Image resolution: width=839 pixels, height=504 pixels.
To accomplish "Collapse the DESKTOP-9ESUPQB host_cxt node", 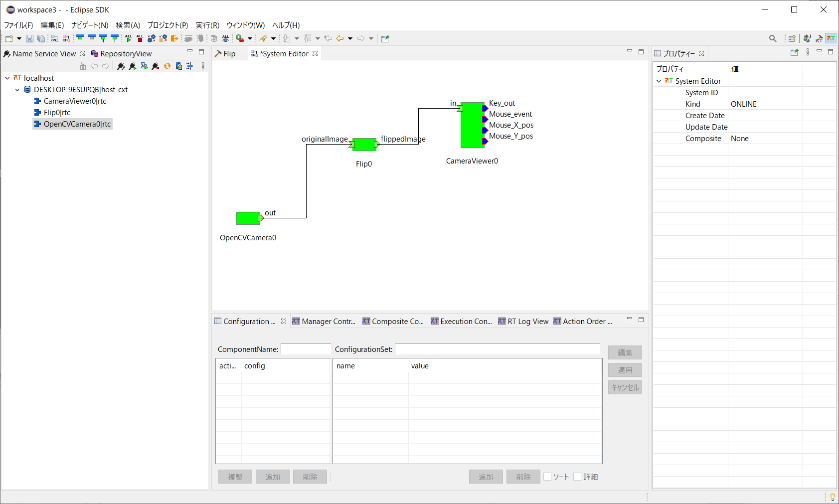I will pyautogui.click(x=17, y=90).
